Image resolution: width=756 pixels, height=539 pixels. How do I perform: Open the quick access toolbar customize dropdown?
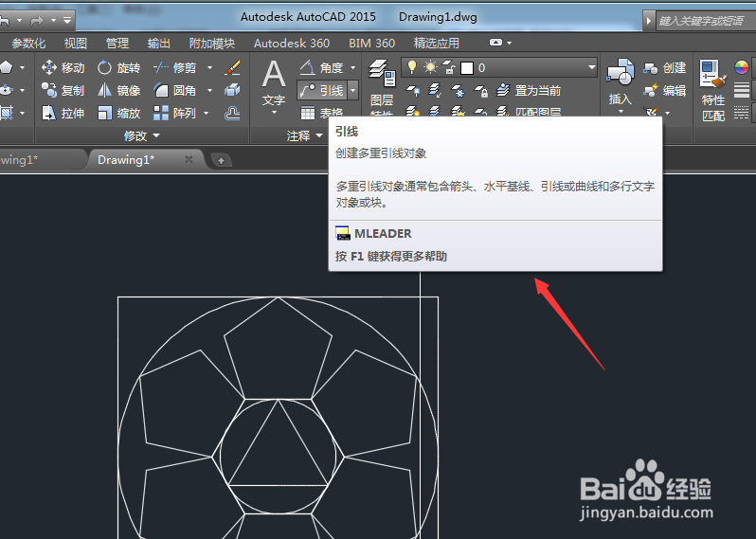(67, 20)
